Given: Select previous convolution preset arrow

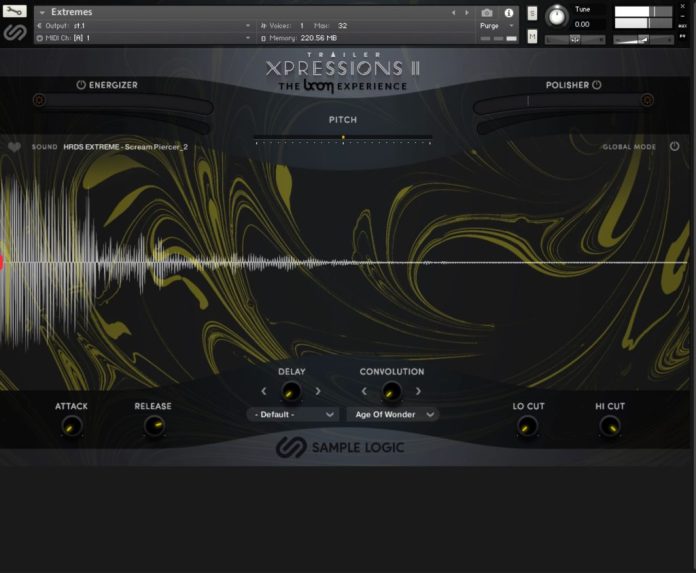Looking at the screenshot, I should tap(364, 391).
